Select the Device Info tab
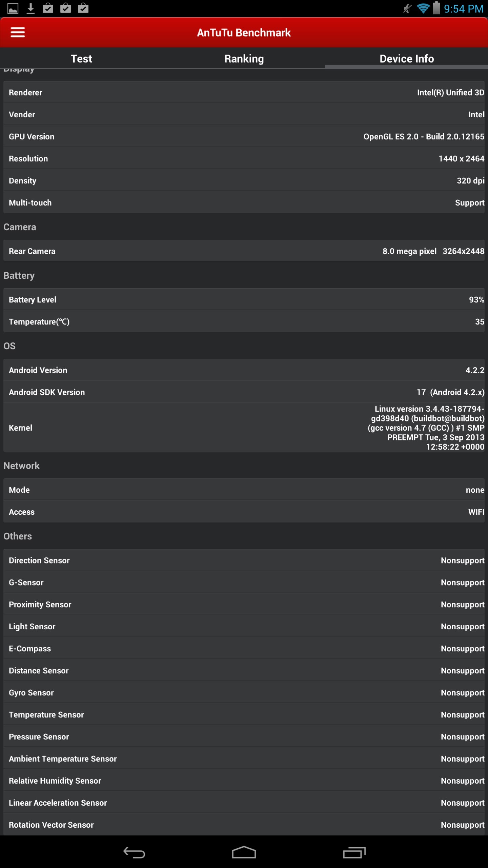 click(407, 59)
